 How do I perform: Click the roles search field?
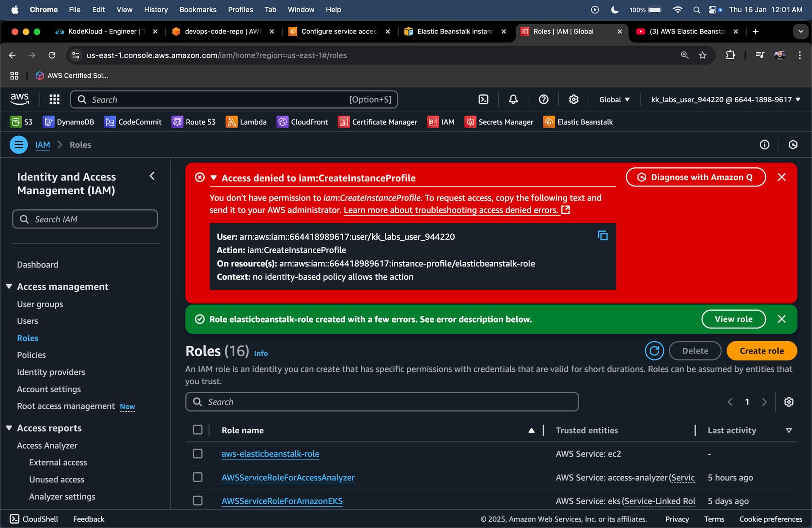coord(381,402)
